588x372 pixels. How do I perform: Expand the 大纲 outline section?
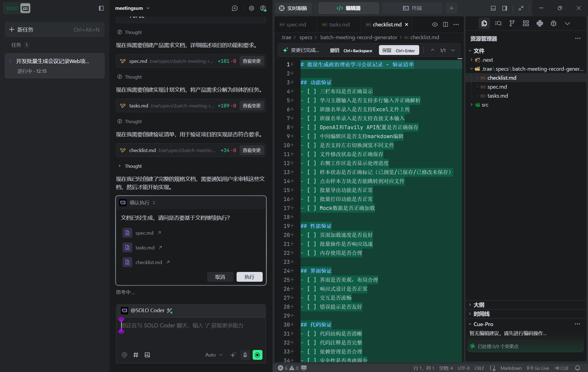click(479, 305)
